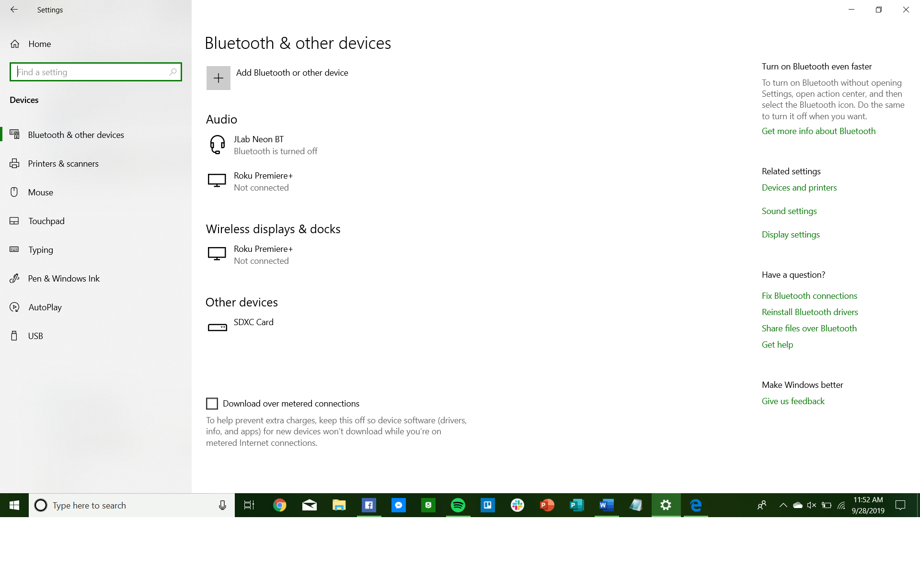Image resolution: width=920 pixels, height=588 pixels.
Task: Click the Task View taskbar icon
Action: [249, 505]
